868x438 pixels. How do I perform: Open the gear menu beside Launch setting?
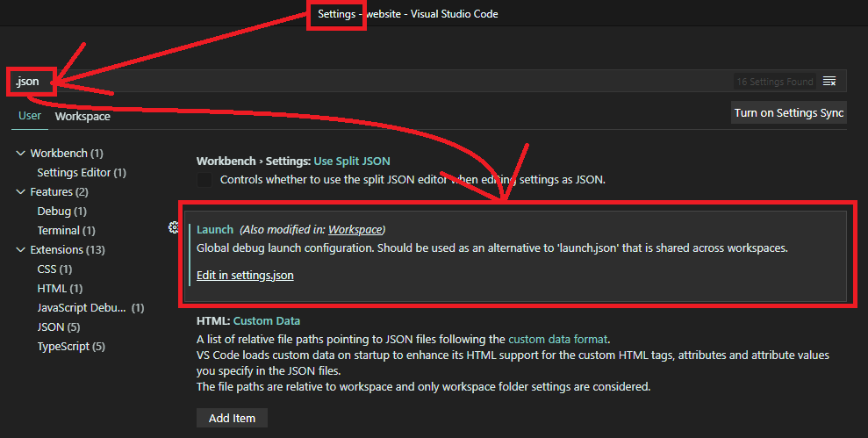click(173, 227)
